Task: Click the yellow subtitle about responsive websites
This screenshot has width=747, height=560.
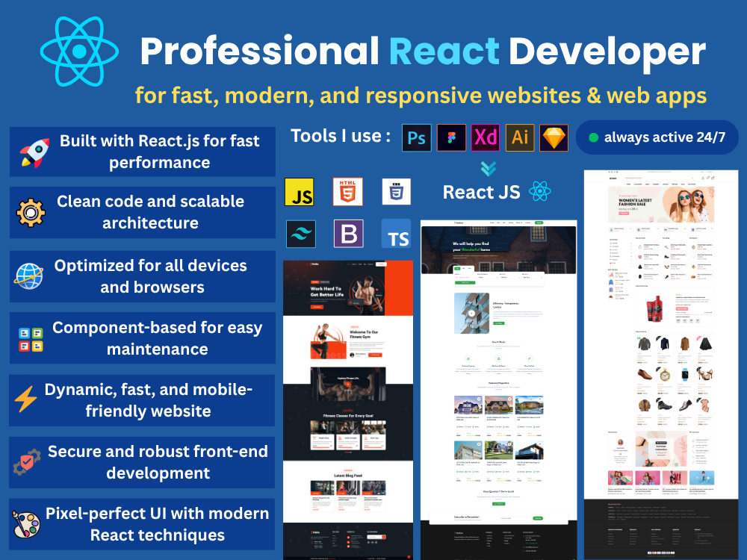Action: point(421,96)
